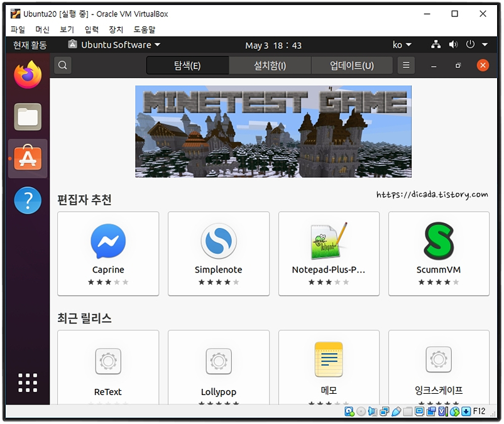
Task: Open the ko input language dropdown
Action: click(x=402, y=45)
